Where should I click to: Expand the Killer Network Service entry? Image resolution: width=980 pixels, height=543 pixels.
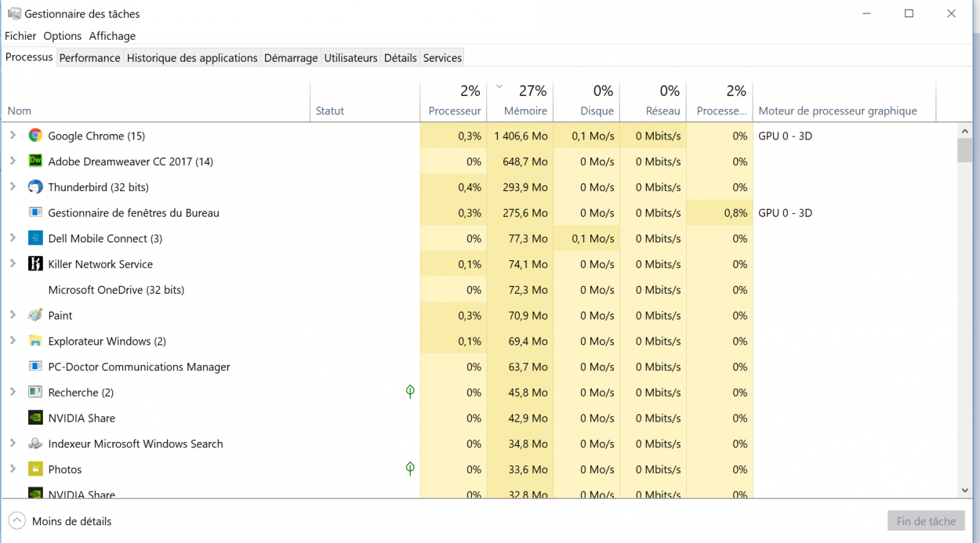coord(13,263)
